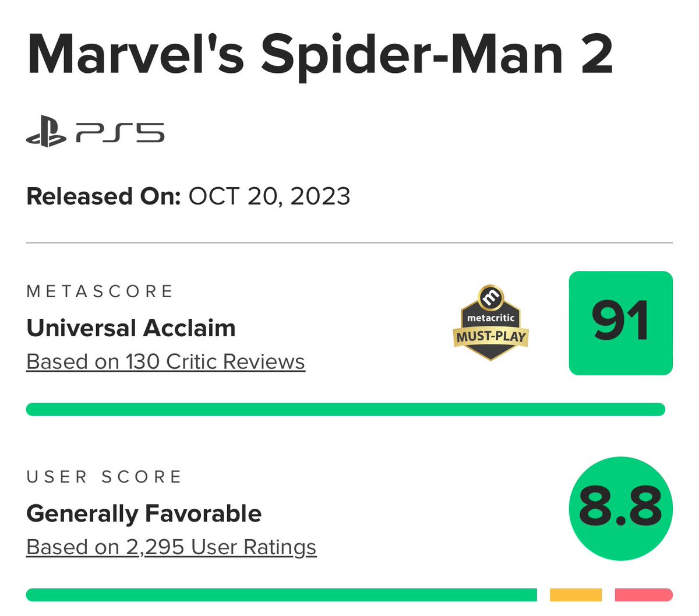Click the green Metascore distribution bar
This screenshot has width=699, height=616.
(345, 409)
